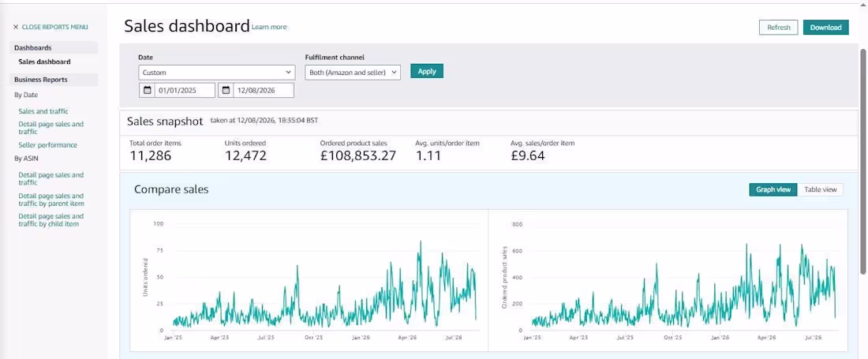Open the end date calendar icon
This screenshot has height=359, width=868.
tap(226, 90)
